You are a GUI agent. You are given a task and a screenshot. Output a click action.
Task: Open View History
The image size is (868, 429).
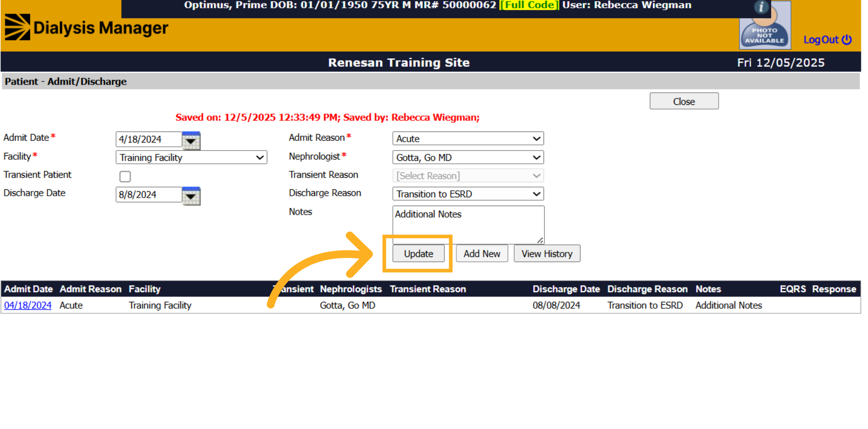coord(547,253)
